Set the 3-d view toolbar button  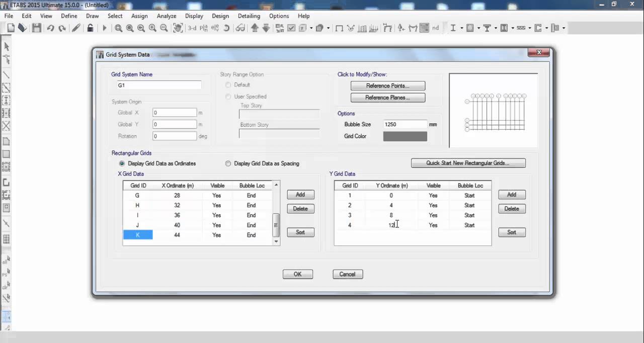(192, 28)
